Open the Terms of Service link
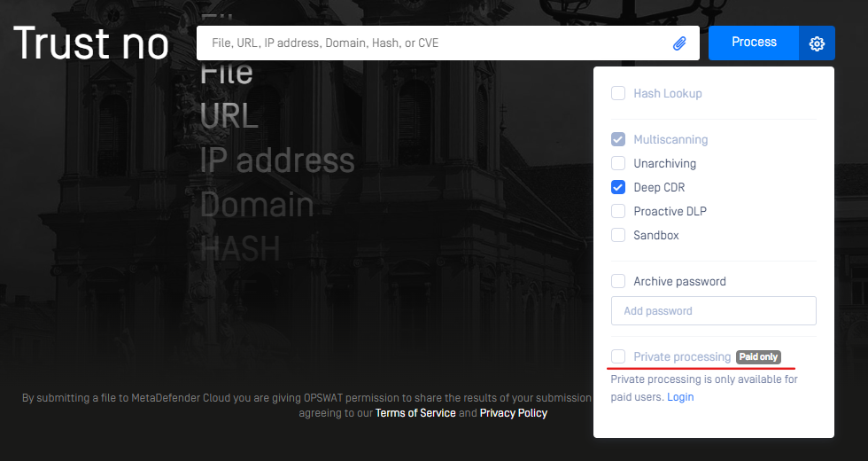Image resolution: width=868 pixels, height=461 pixels. click(x=415, y=413)
